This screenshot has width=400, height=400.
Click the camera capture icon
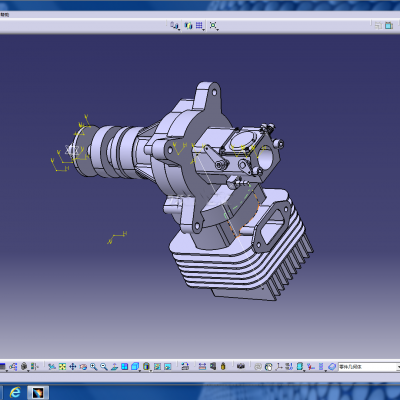241,366
